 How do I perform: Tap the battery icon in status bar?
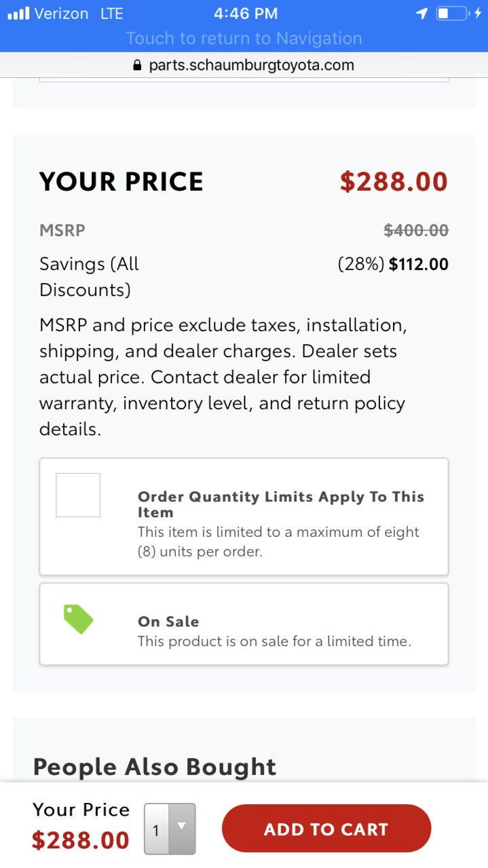(452, 14)
